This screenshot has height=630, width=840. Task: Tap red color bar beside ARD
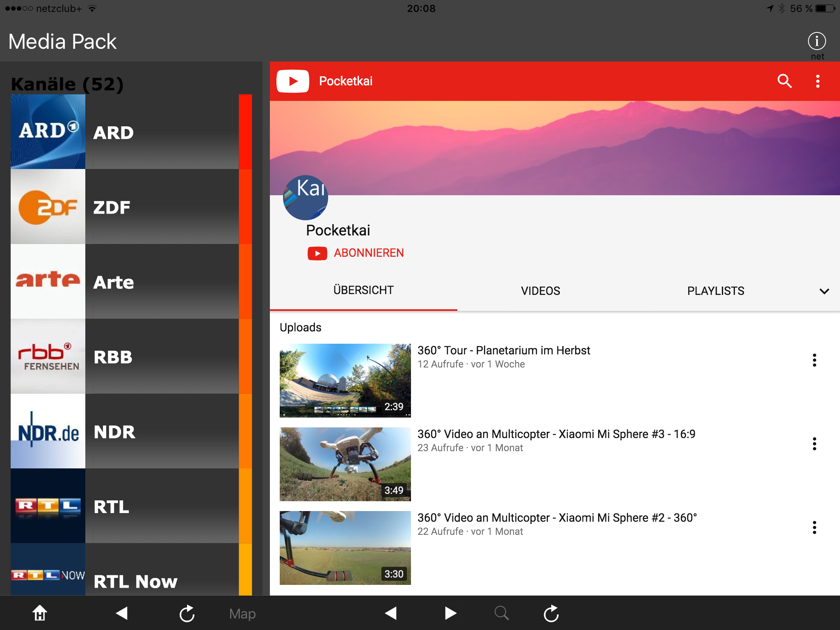pos(245,132)
